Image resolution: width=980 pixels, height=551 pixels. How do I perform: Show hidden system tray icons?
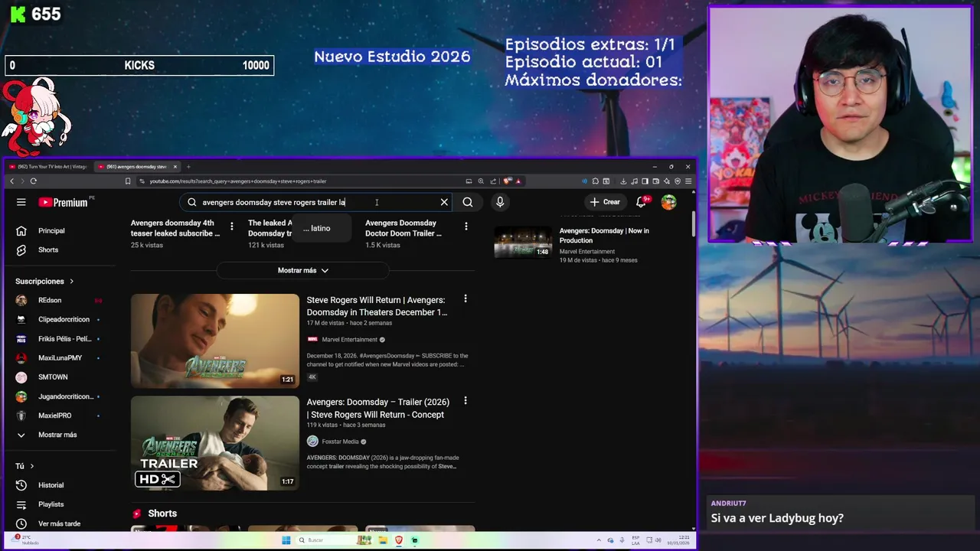click(x=599, y=540)
